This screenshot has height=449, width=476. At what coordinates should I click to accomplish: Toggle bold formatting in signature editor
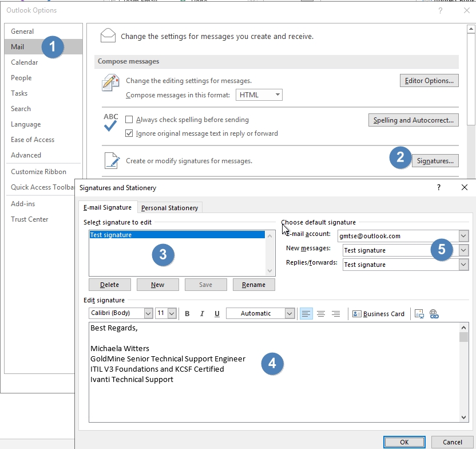[x=187, y=314]
